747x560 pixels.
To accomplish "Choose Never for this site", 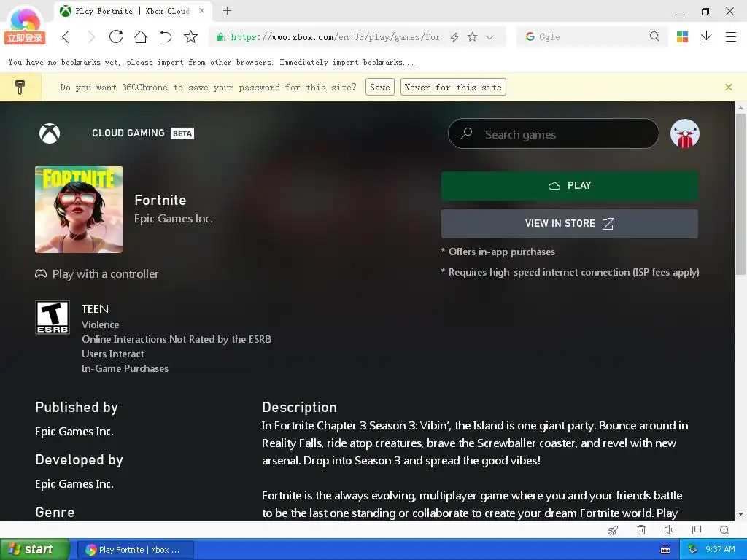I will tap(453, 87).
